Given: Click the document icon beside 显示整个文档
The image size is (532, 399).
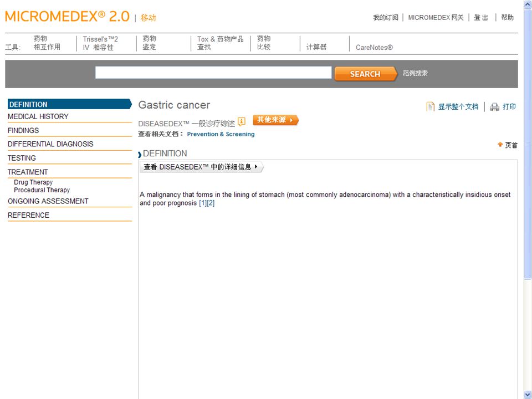Looking at the screenshot, I should tap(430, 106).
